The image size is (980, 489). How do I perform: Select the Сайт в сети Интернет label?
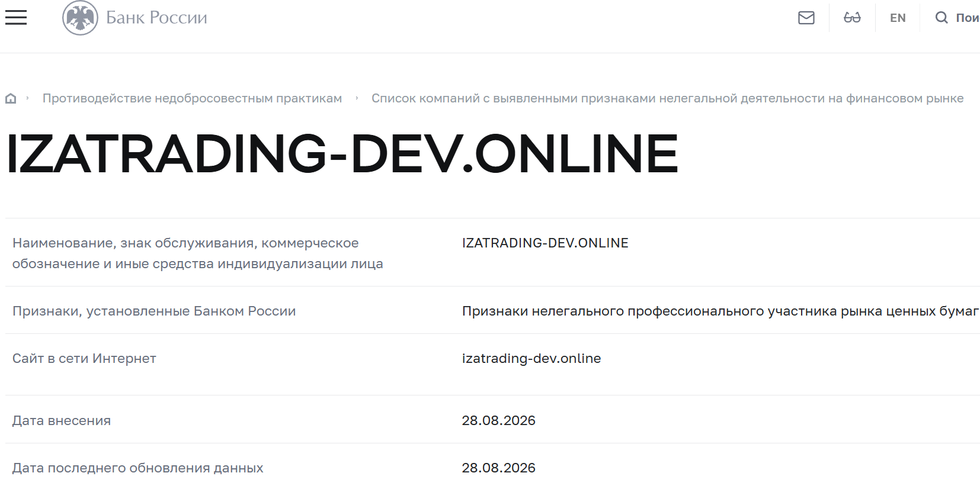(84, 358)
